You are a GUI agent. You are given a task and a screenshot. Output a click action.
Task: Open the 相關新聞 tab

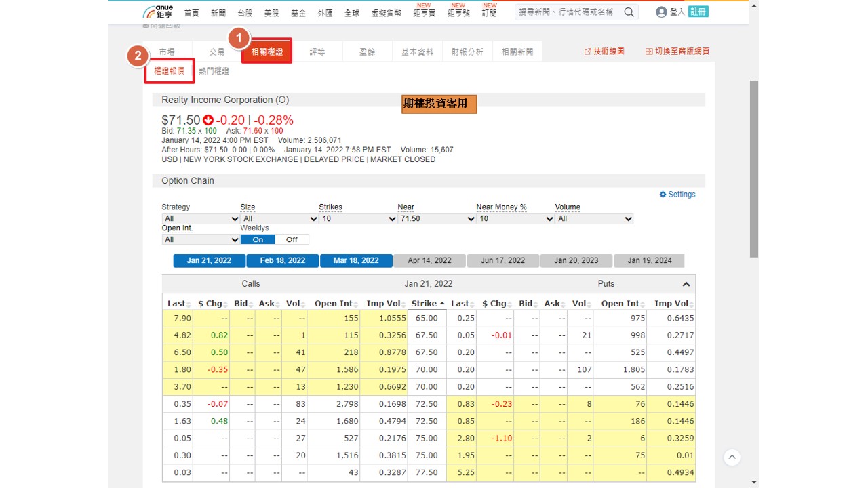[x=517, y=52]
